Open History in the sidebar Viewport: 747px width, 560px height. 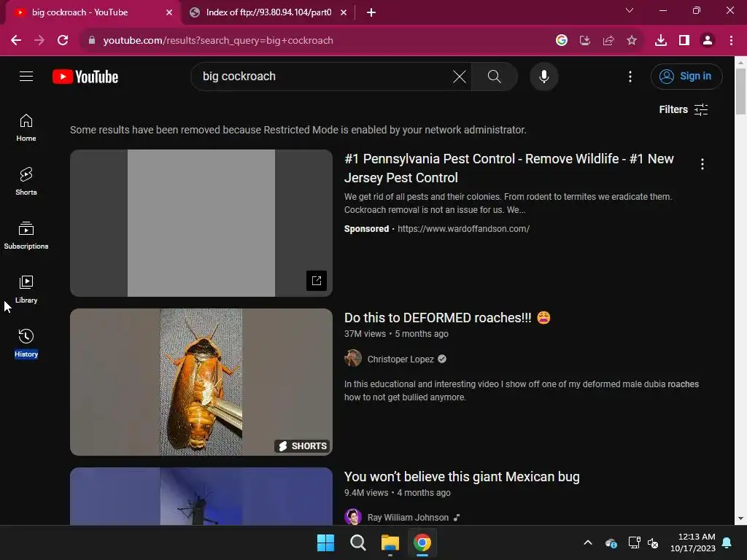[26, 343]
